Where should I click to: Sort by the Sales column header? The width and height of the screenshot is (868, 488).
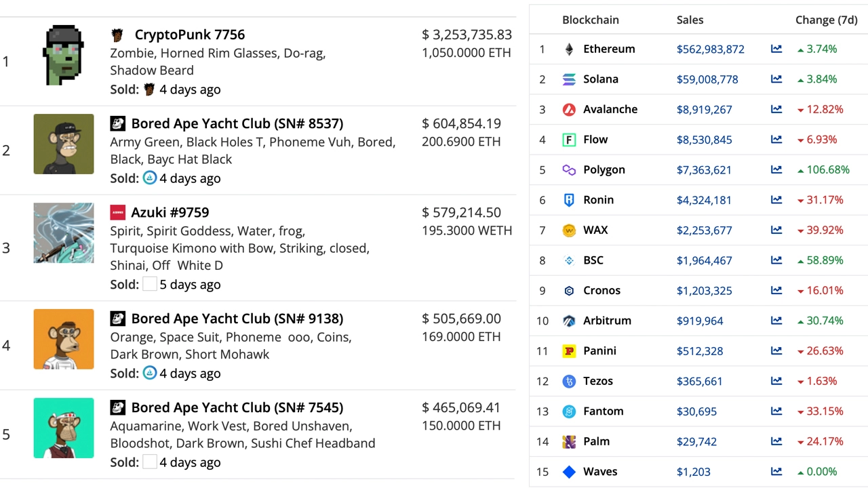690,20
